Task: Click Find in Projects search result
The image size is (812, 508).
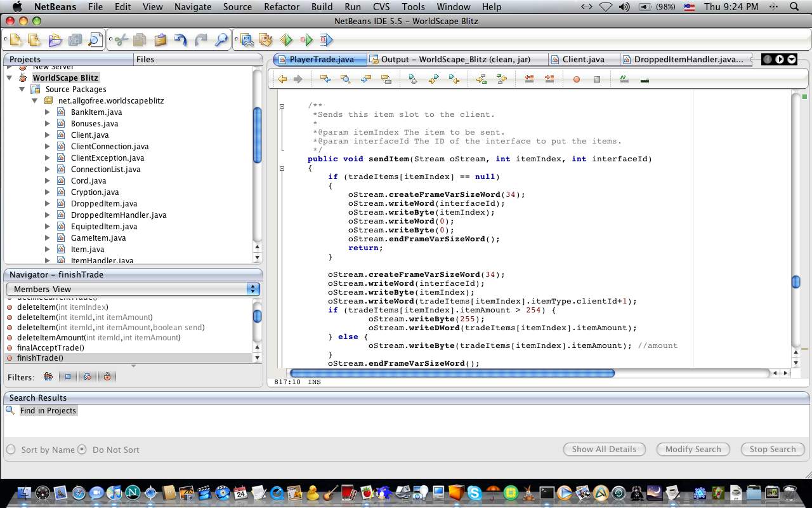Action: tap(48, 411)
